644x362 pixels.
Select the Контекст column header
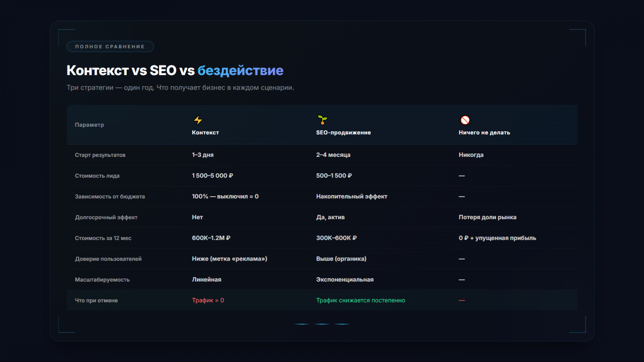click(205, 132)
